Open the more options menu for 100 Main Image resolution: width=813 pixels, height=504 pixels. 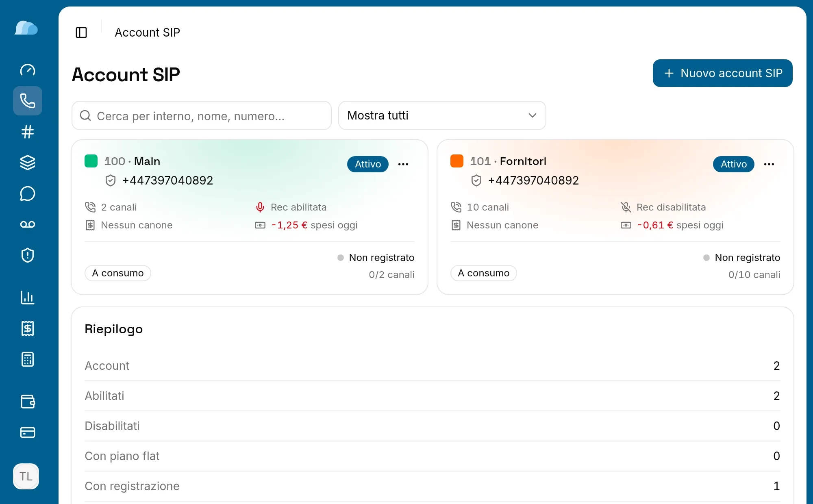coord(403,164)
